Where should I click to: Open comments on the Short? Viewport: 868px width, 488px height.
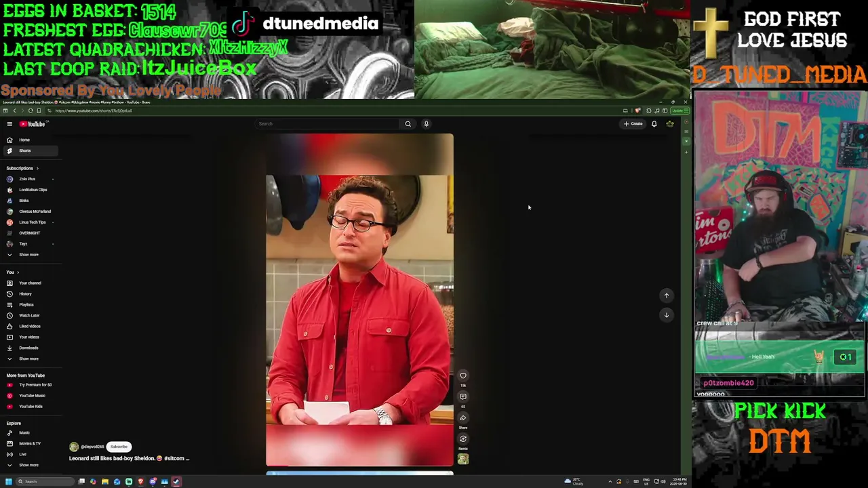(463, 396)
